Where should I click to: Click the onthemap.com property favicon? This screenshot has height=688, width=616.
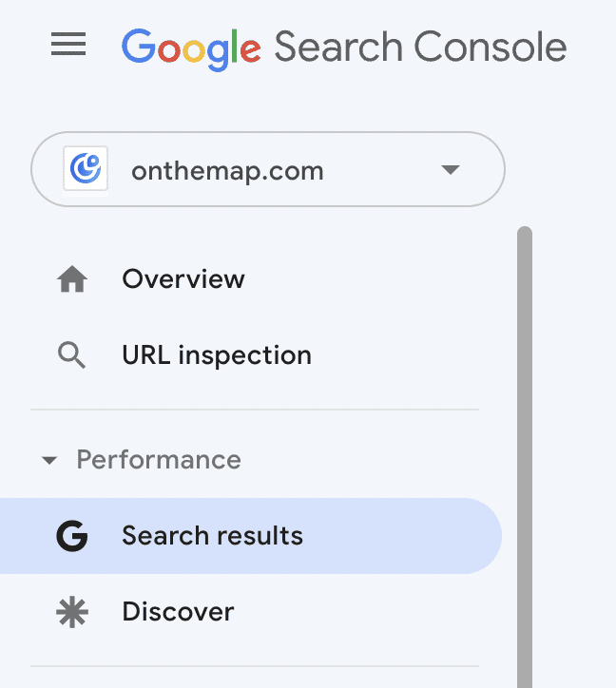pos(86,170)
